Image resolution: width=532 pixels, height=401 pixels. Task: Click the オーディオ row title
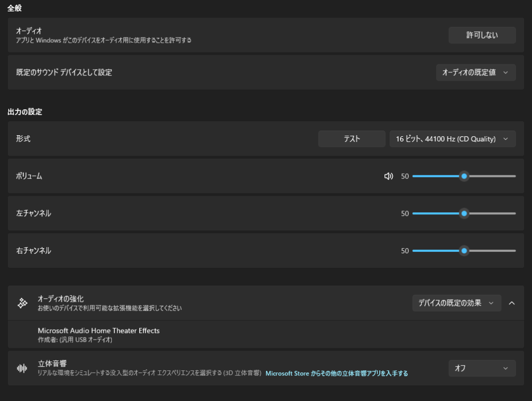pos(29,31)
